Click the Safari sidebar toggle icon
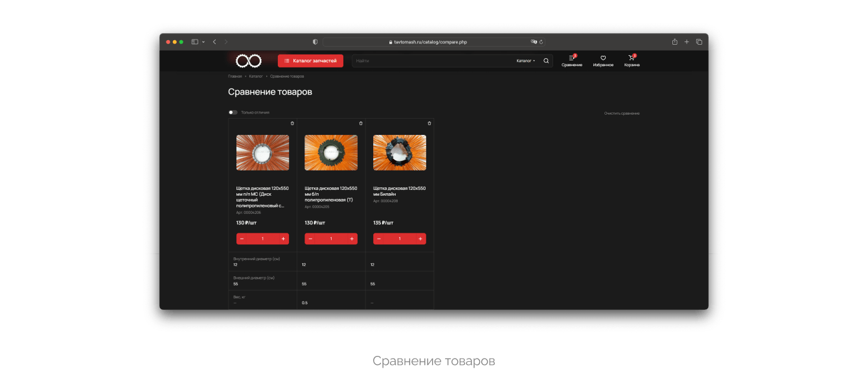868x389 pixels. point(194,41)
